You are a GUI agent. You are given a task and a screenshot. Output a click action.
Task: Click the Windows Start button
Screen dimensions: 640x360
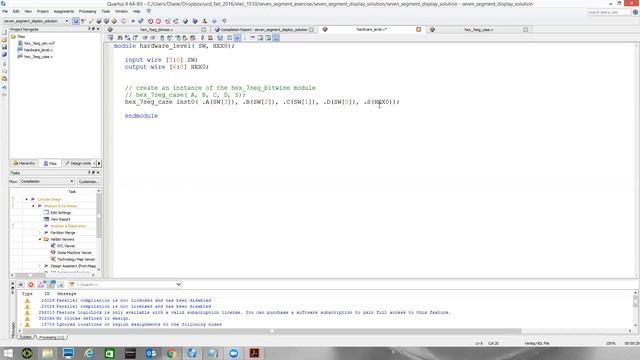[8, 353]
